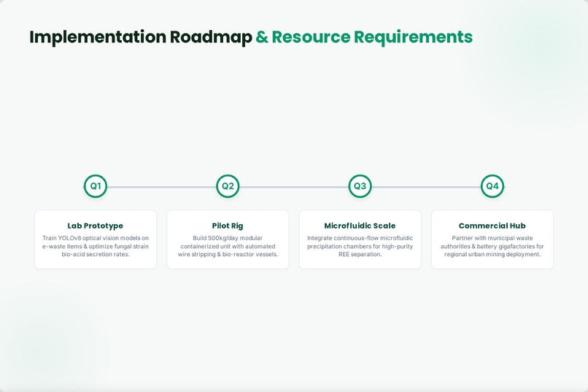Click the 'Integrate continuous-flow microfluidic' description text
The height and width of the screenshot is (392, 588).
point(360,246)
